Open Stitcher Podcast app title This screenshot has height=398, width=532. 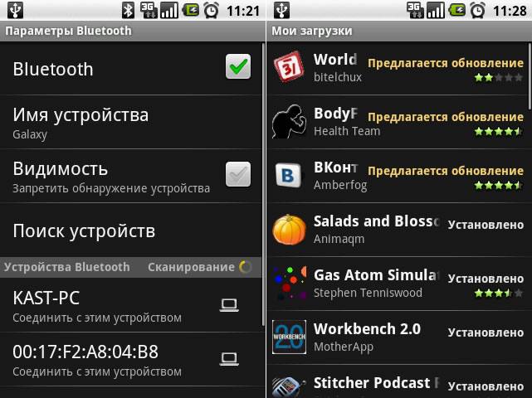pos(376,383)
